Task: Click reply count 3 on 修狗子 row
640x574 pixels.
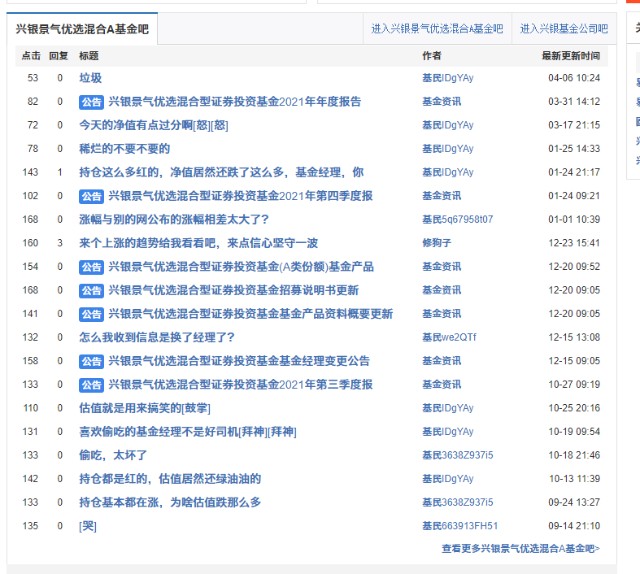Action: coord(60,243)
